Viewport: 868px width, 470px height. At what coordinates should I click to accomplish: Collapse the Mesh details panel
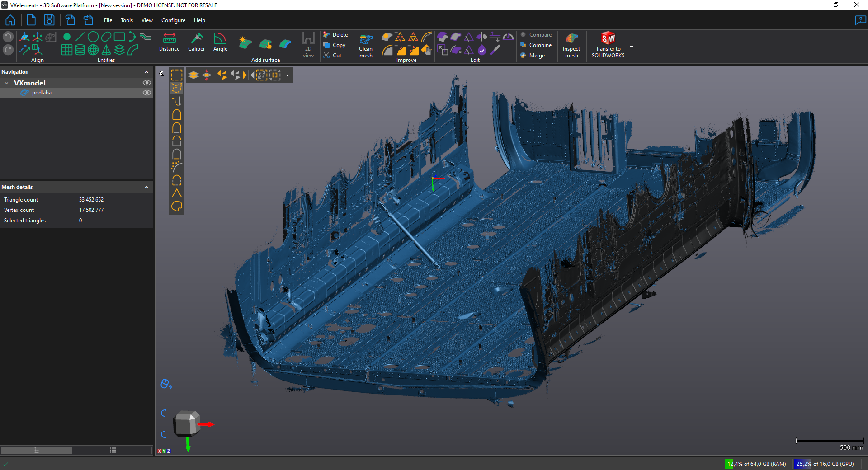coord(146,187)
